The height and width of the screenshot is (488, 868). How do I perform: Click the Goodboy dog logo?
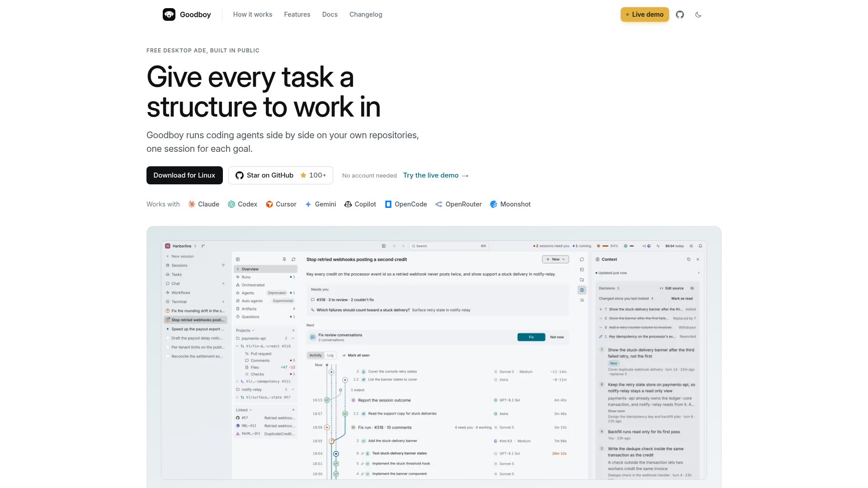169,14
